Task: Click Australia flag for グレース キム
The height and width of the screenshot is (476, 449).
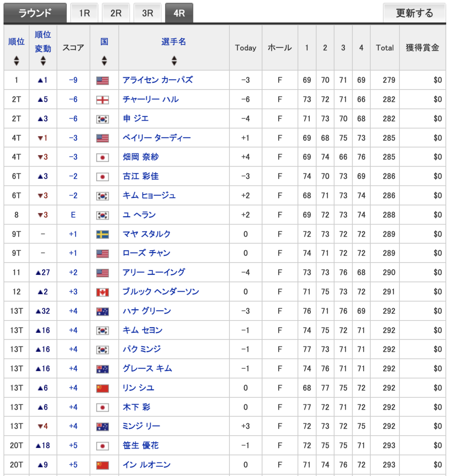Action: tap(102, 369)
